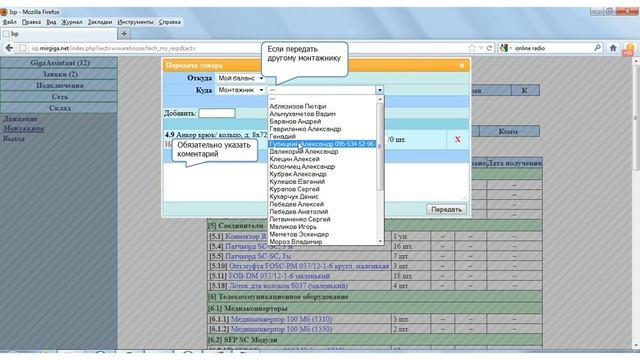The image size is (640, 360).
Task: Click the Передать button
Action: pyautogui.click(x=446, y=209)
